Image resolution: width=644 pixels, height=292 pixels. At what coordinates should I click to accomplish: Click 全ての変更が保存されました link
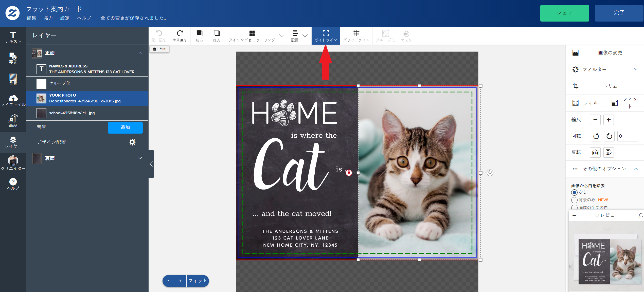pyautogui.click(x=134, y=18)
